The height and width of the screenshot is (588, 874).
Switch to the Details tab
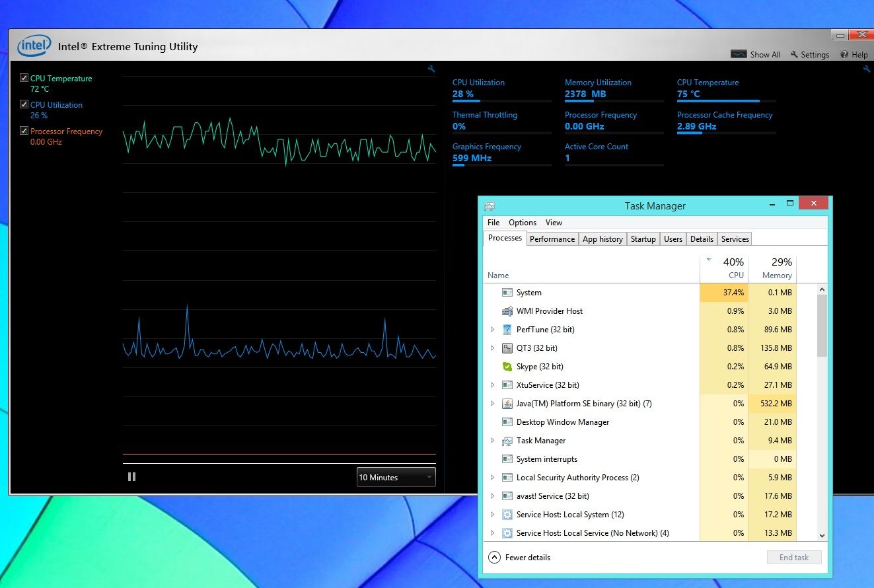(x=702, y=239)
